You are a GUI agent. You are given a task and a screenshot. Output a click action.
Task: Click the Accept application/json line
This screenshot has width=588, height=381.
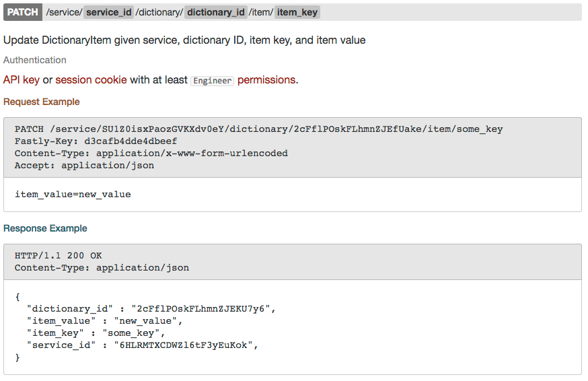coord(84,166)
